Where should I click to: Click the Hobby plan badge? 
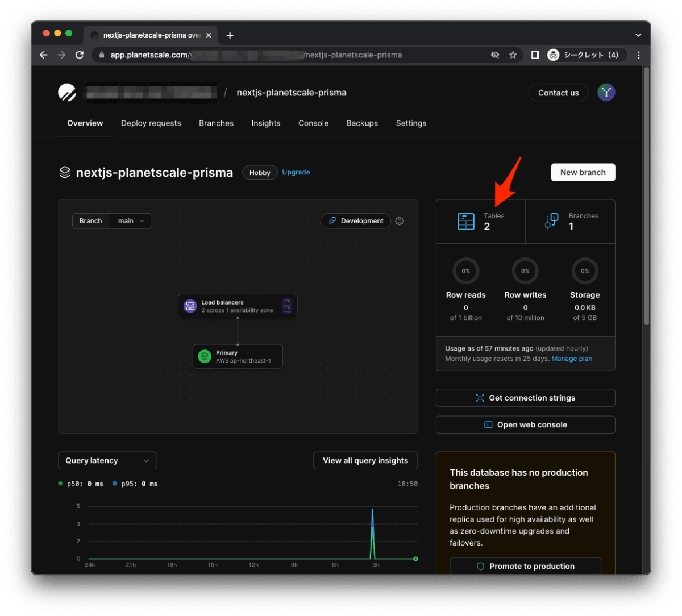point(260,173)
